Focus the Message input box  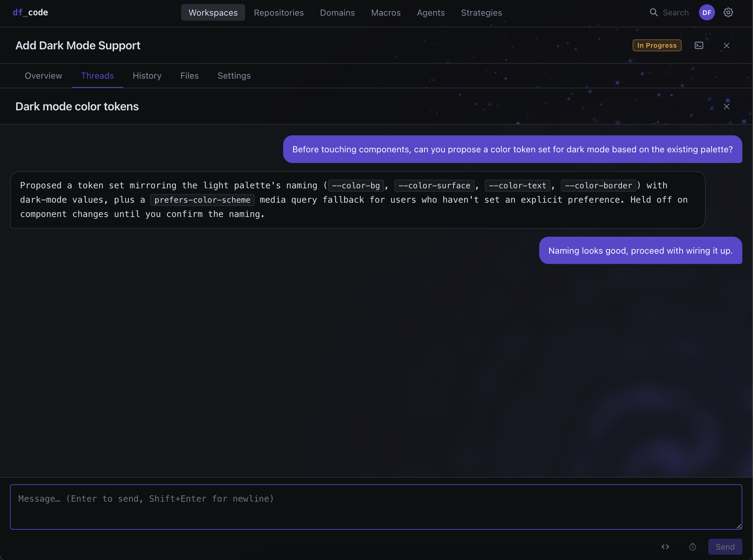(x=375, y=507)
